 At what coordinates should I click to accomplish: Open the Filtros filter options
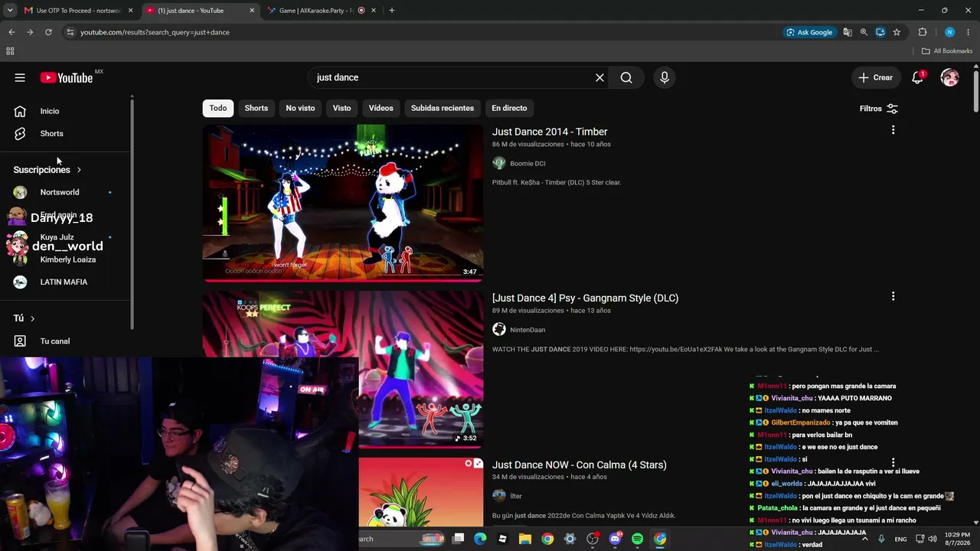coord(879,109)
